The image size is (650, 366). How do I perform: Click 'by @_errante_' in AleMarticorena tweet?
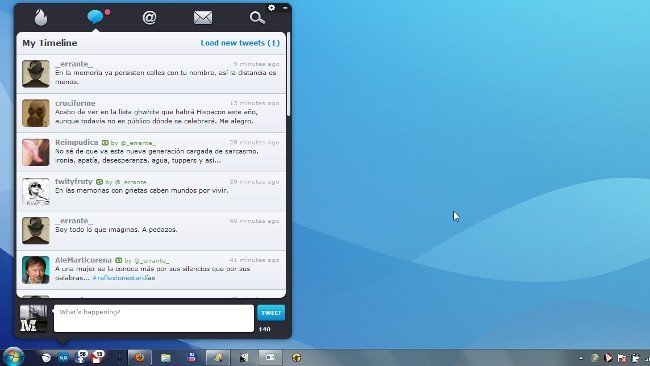coord(146,261)
